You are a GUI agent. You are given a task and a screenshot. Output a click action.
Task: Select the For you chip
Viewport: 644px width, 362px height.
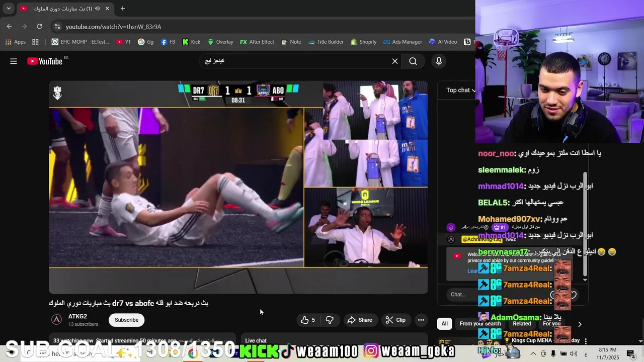tap(551, 324)
